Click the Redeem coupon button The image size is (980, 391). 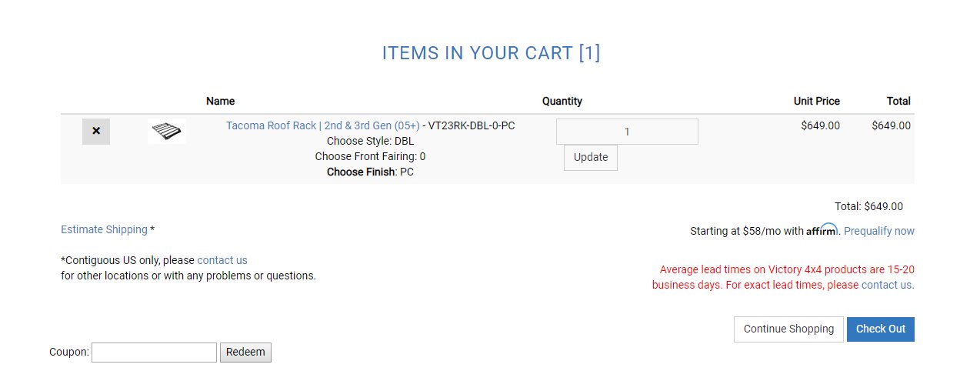[x=245, y=353]
